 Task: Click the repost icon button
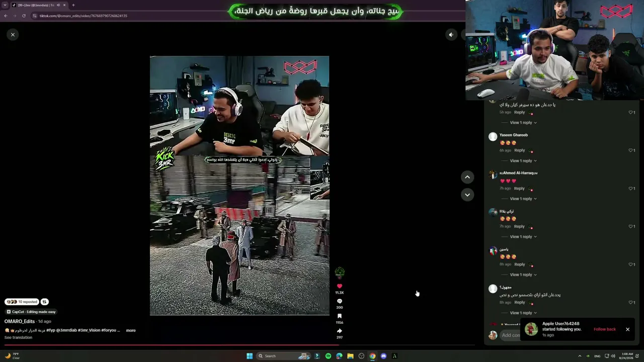(x=44, y=302)
